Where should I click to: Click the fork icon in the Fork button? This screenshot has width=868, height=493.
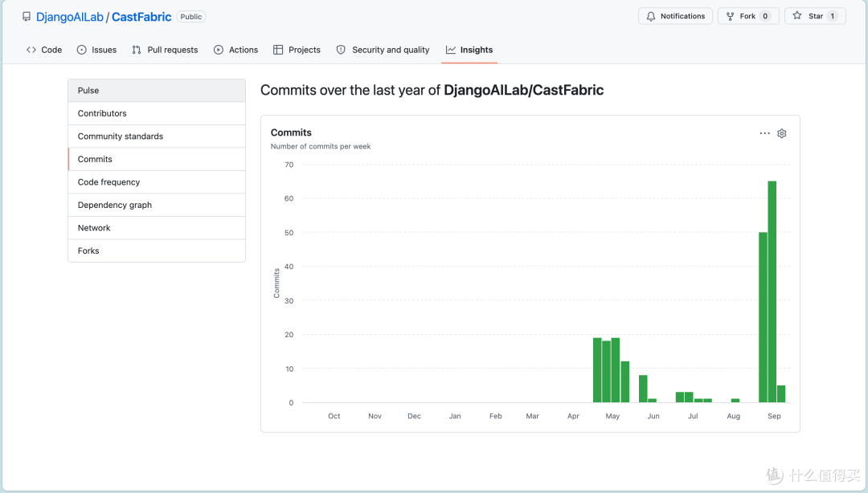click(x=730, y=16)
